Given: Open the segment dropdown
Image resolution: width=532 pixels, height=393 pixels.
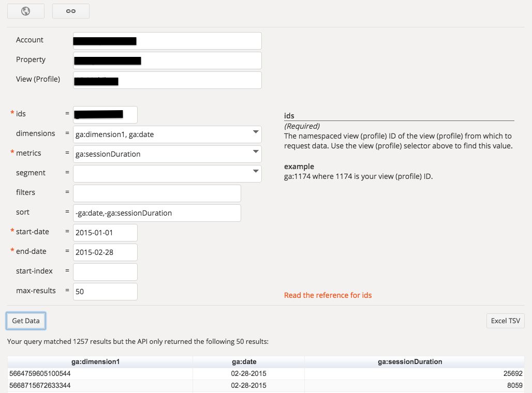Looking at the screenshot, I should point(167,173).
